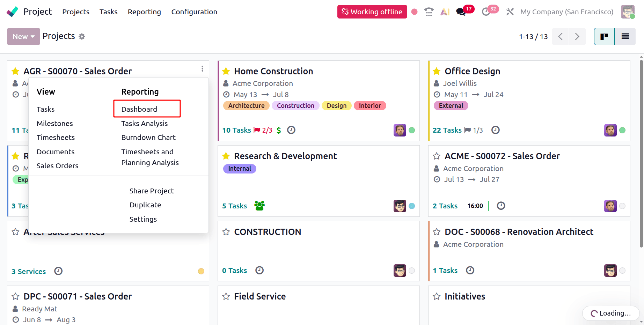The height and width of the screenshot is (325, 644).
Task: Open Configuration top menu
Action: 194,12
